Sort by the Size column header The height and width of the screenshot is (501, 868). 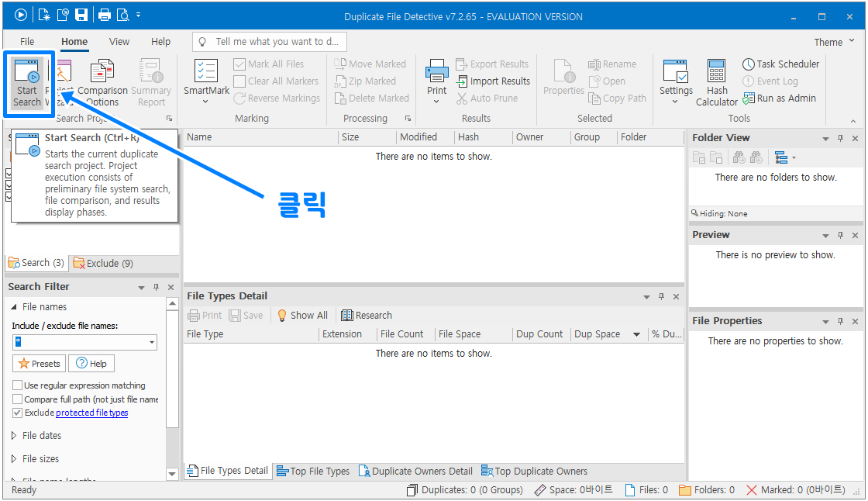(367, 137)
